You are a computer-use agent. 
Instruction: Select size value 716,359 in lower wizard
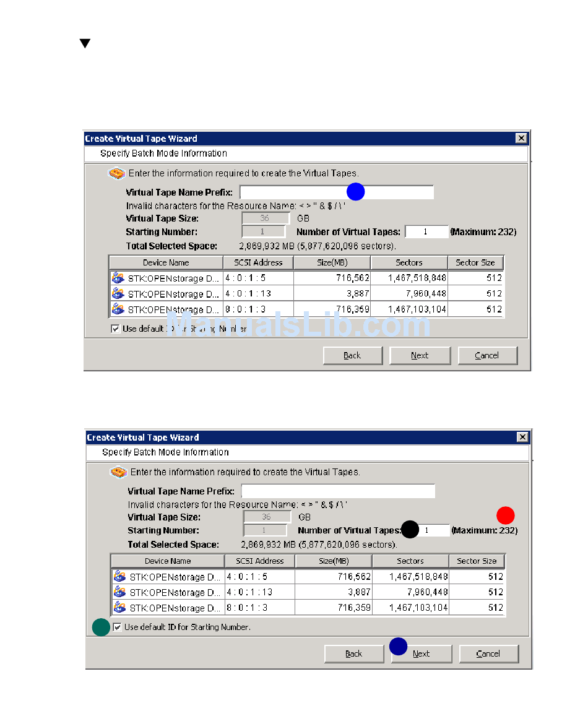click(x=354, y=608)
